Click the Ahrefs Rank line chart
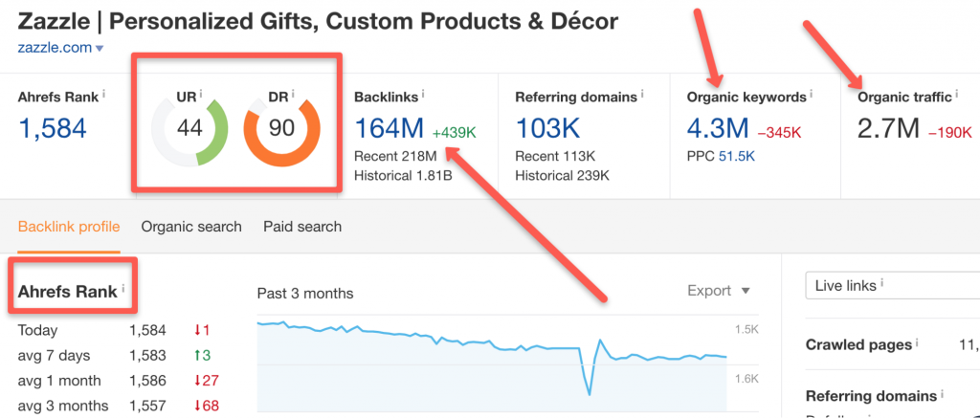Viewport: 980px width, 418px height. pos(492,364)
